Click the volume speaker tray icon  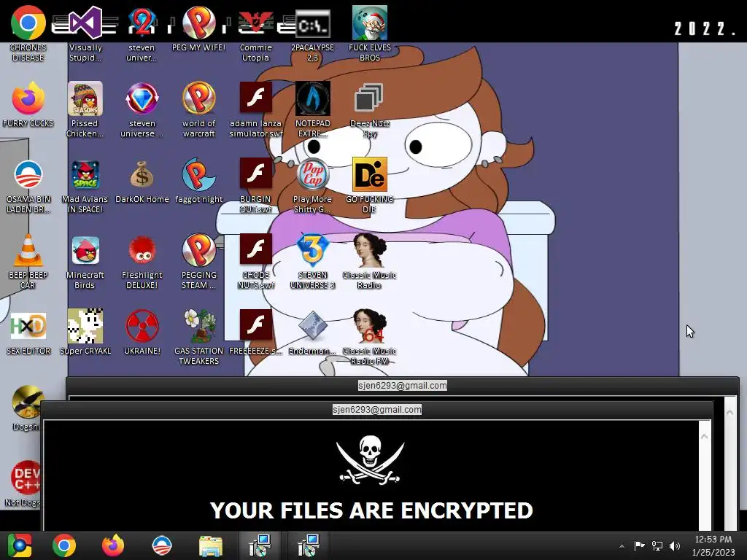point(675,545)
